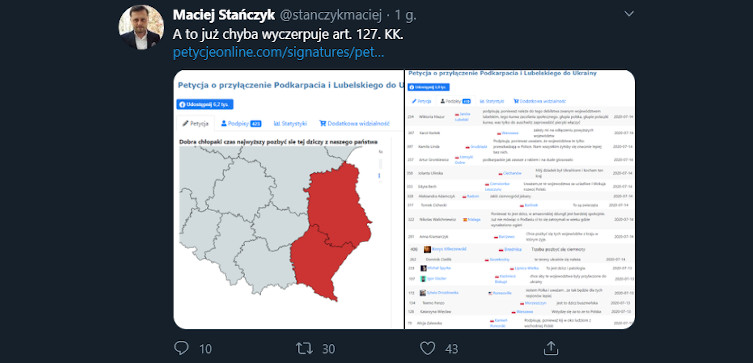
Task: Click the reply count 10
Action: pyautogui.click(x=205, y=349)
